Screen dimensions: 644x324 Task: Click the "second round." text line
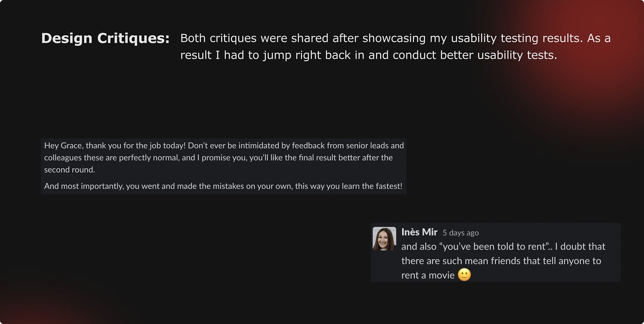pos(69,170)
